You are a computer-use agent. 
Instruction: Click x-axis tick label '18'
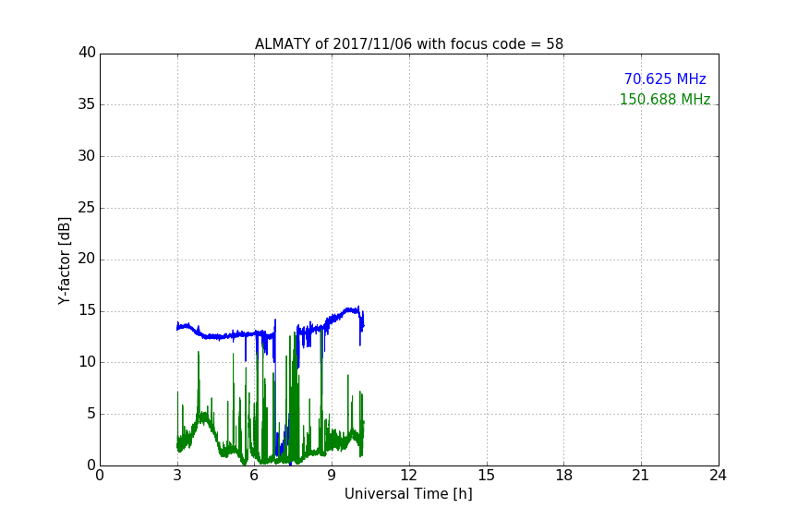pos(564,476)
